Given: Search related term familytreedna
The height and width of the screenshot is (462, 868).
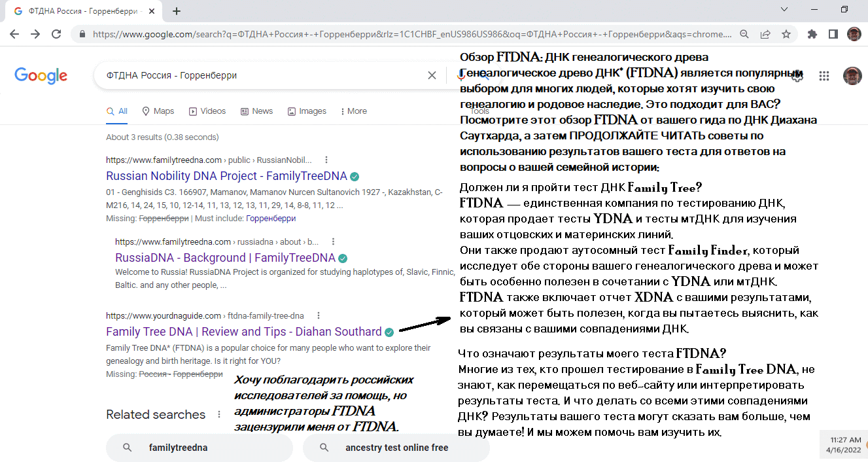Looking at the screenshot, I should tap(200, 448).
